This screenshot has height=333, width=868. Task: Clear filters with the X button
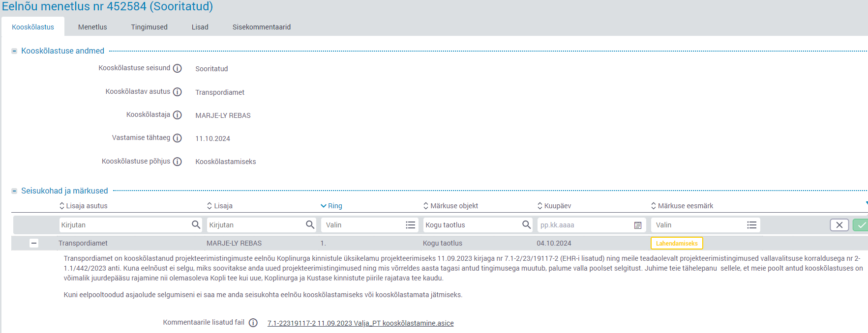839,225
